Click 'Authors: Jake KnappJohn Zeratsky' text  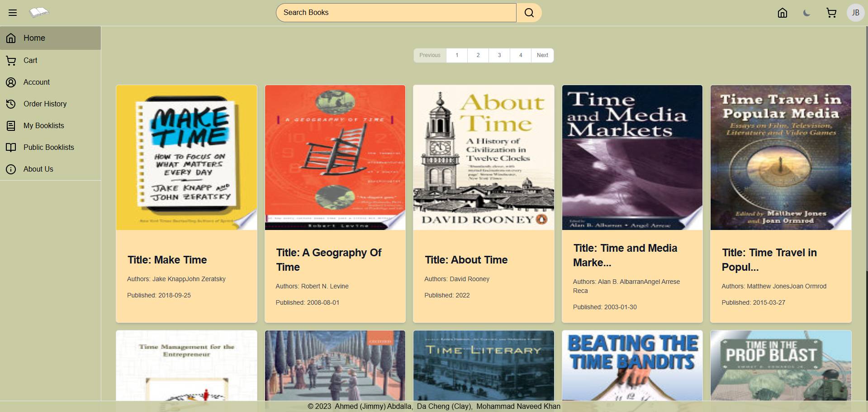pos(176,279)
